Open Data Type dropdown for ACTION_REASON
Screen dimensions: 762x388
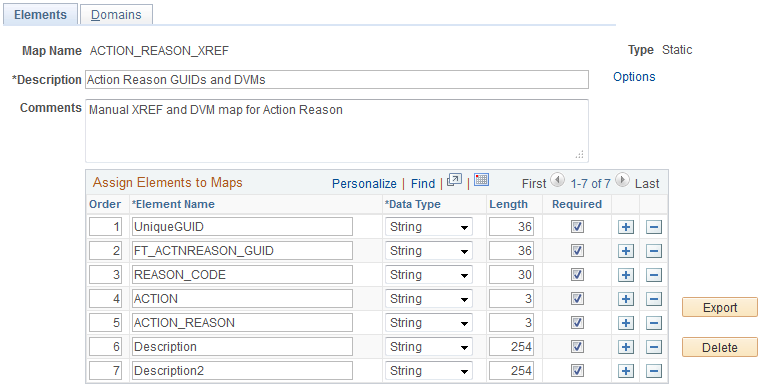point(429,322)
